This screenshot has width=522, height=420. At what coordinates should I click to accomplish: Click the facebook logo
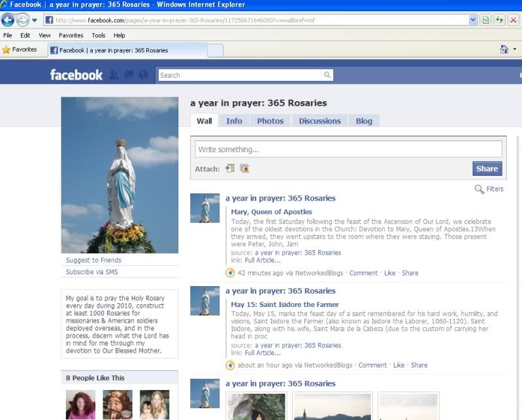76,75
